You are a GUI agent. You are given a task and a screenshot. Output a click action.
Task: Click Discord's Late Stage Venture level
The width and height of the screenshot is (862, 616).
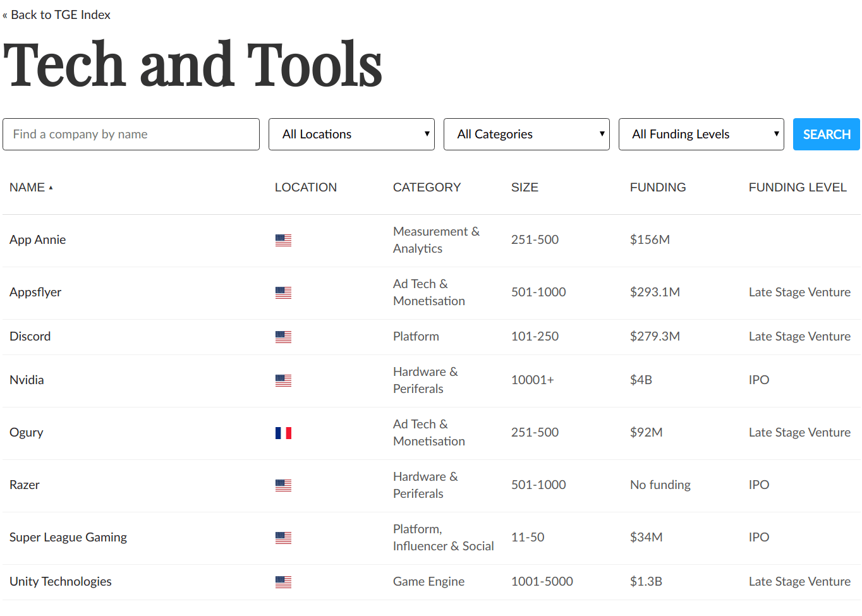click(x=800, y=337)
